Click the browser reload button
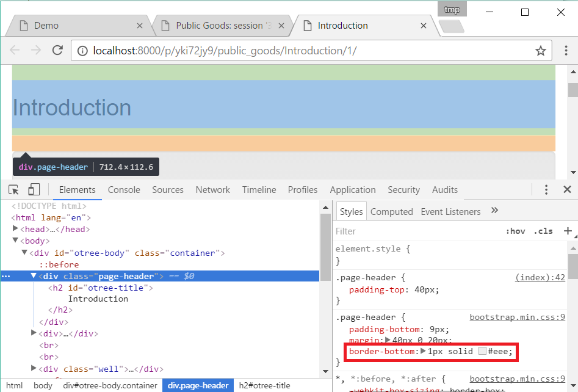 (x=57, y=50)
